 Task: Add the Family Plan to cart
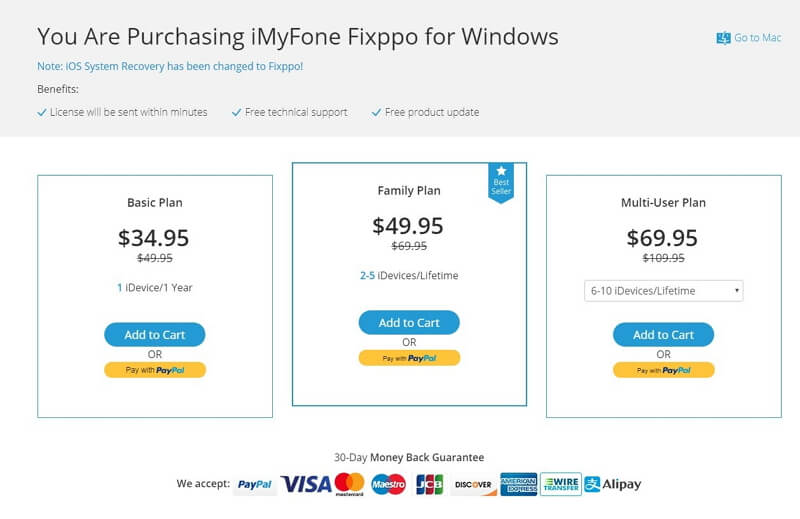tap(409, 323)
